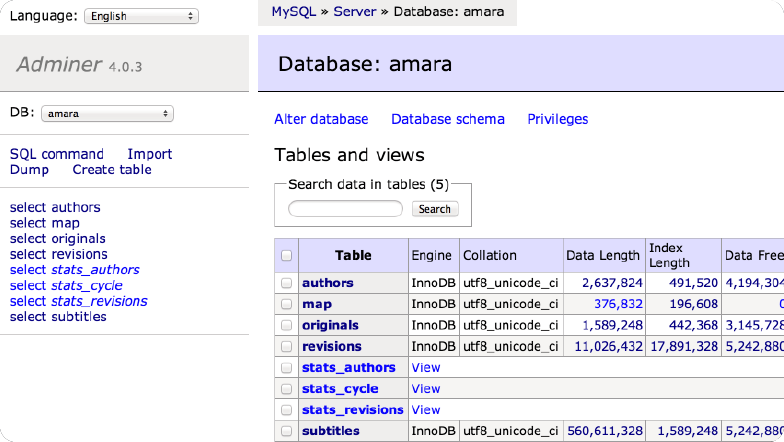Image resolution: width=784 pixels, height=442 pixels.
Task: Open SQL command in sidebar
Action: (57, 154)
